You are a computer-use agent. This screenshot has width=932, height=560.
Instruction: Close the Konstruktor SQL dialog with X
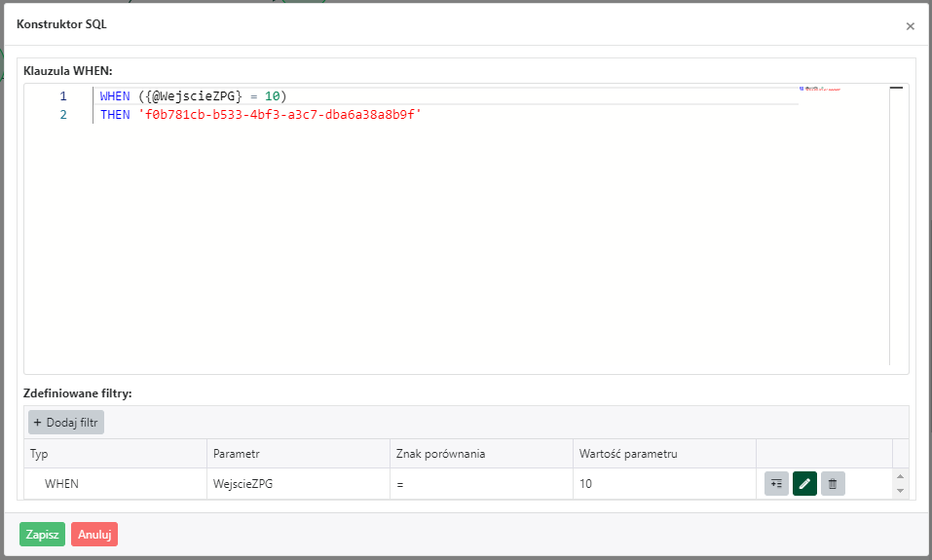(910, 26)
